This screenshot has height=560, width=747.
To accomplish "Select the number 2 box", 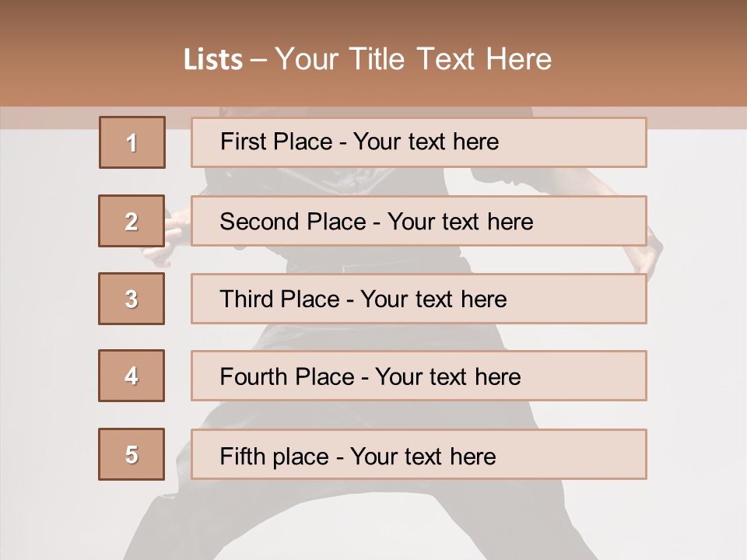I will coord(132,221).
